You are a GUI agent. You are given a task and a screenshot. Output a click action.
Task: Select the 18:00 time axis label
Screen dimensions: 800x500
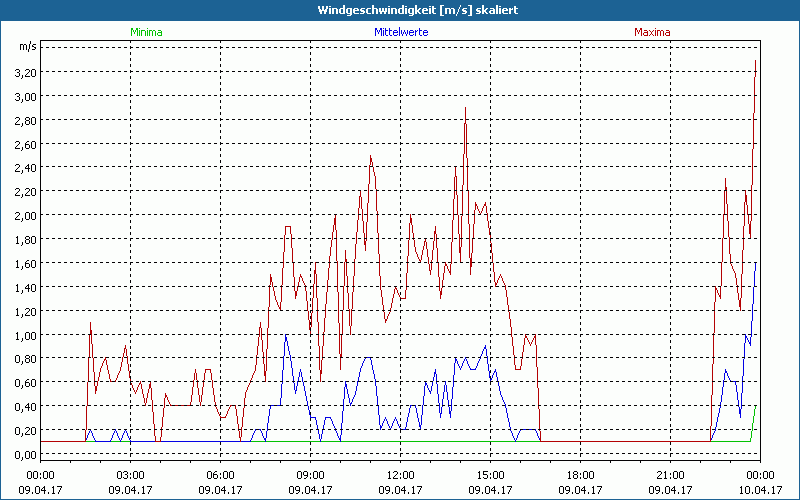coord(580,475)
